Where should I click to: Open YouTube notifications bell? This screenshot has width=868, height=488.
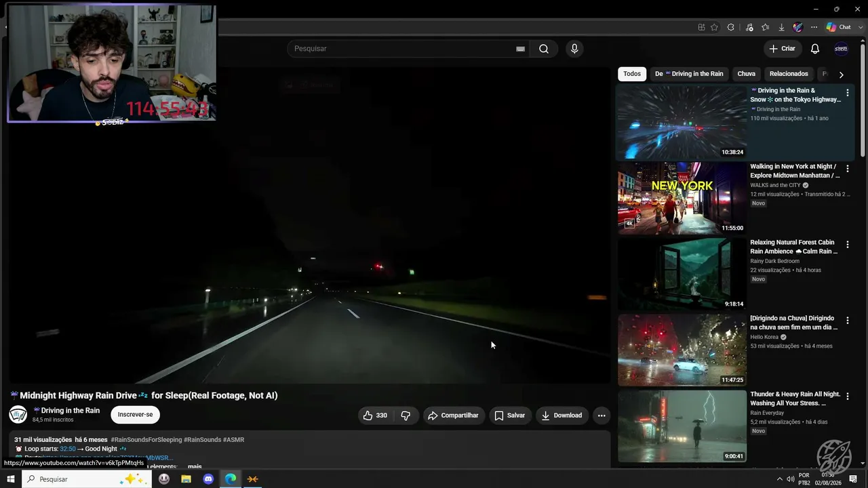[x=815, y=49]
